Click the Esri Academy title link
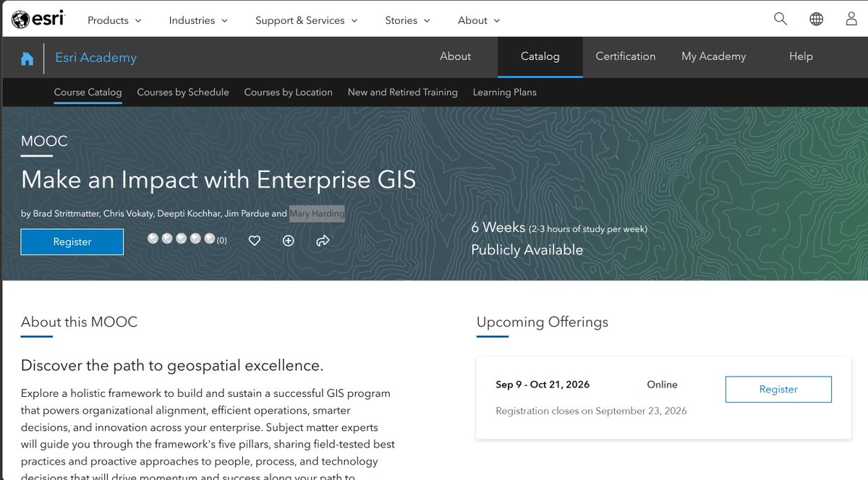The height and width of the screenshot is (480, 868). pos(96,58)
